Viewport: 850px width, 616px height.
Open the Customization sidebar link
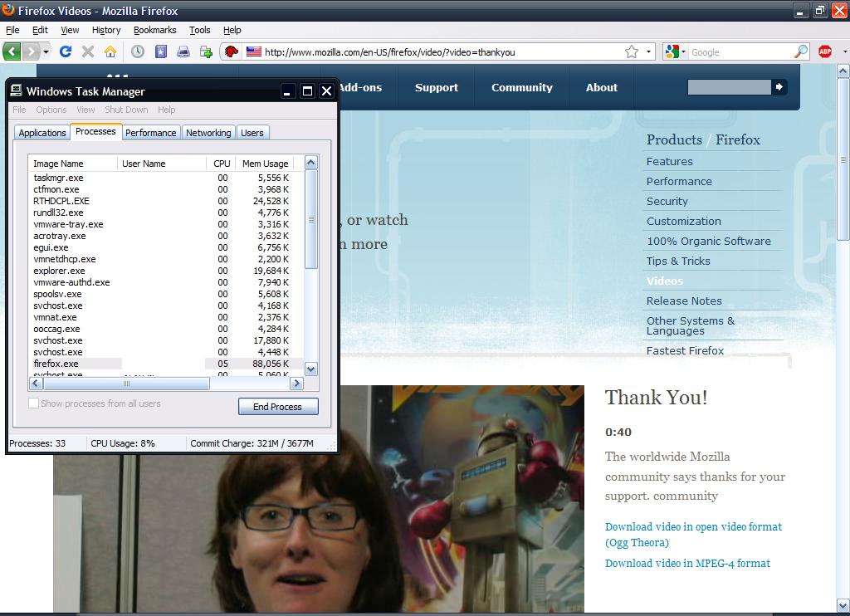pyautogui.click(x=684, y=221)
